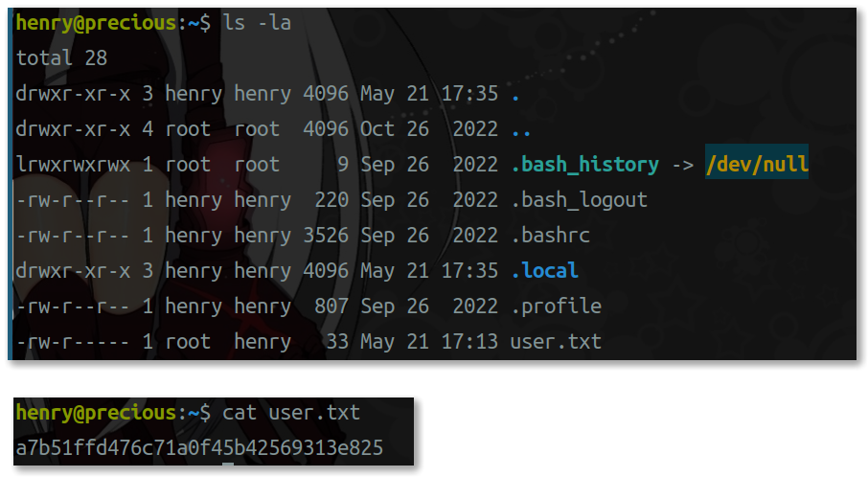Click the first henry@precious prompt
The height and width of the screenshot is (477, 868).
(x=96, y=23)
